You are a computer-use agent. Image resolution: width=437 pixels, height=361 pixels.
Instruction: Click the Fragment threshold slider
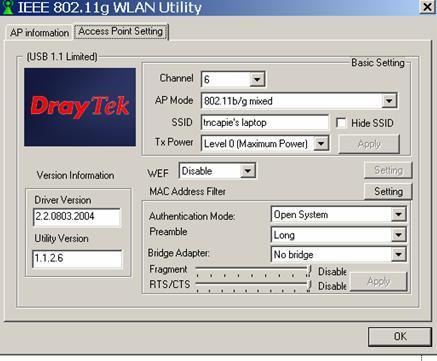click(253, 270)
